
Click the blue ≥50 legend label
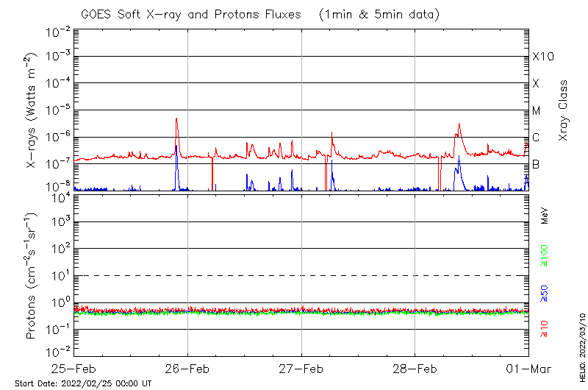(x=544, y=294)
